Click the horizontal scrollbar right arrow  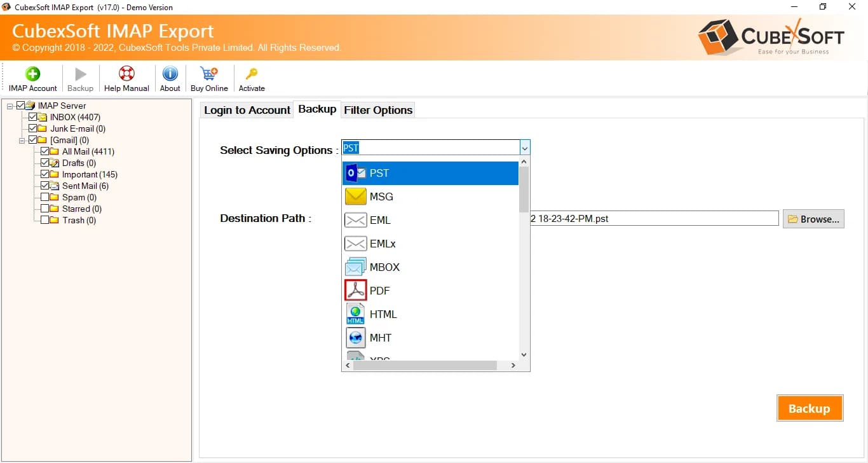coord(513,366)
